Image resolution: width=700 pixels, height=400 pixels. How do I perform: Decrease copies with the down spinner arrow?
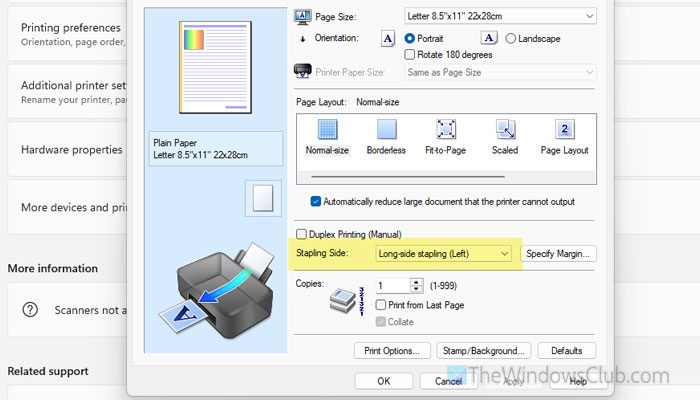[417, 289]
